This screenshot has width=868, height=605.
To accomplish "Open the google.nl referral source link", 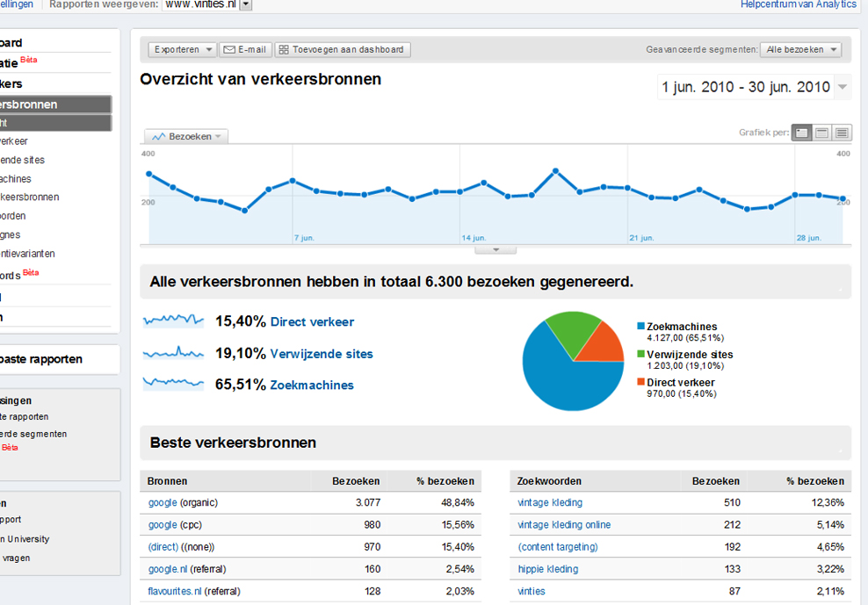I will point(168,569).
